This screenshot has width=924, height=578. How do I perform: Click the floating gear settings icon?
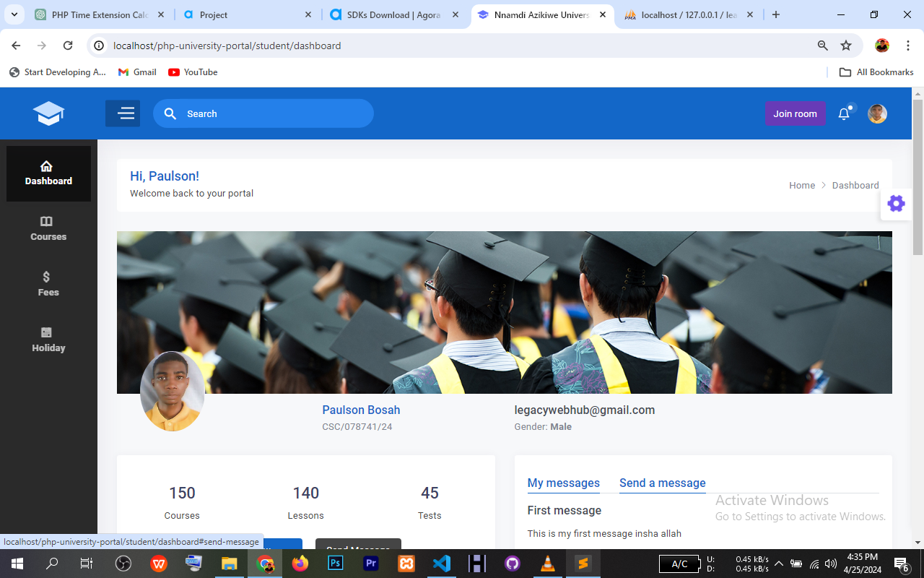pos(896,203)
